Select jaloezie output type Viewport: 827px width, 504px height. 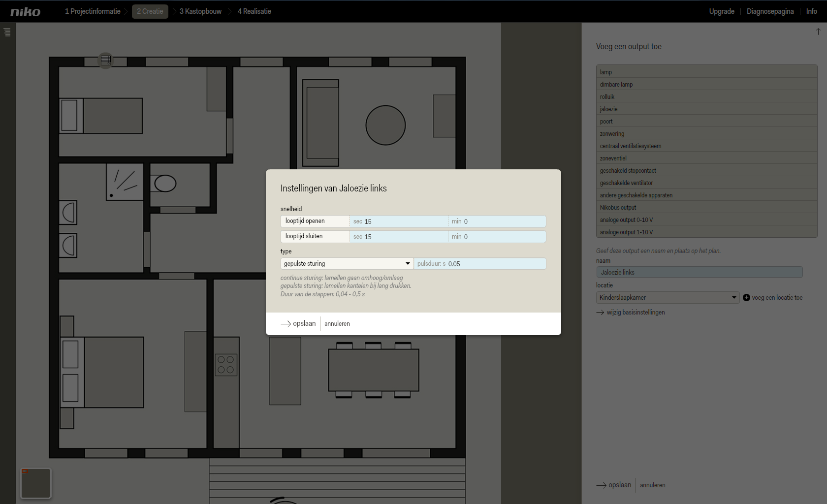tap(706, 109)
